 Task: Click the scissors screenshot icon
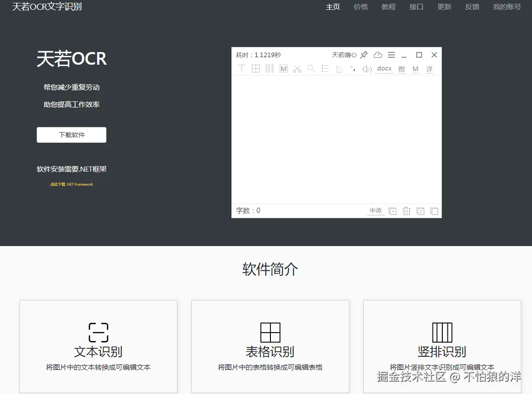(297, 69)
